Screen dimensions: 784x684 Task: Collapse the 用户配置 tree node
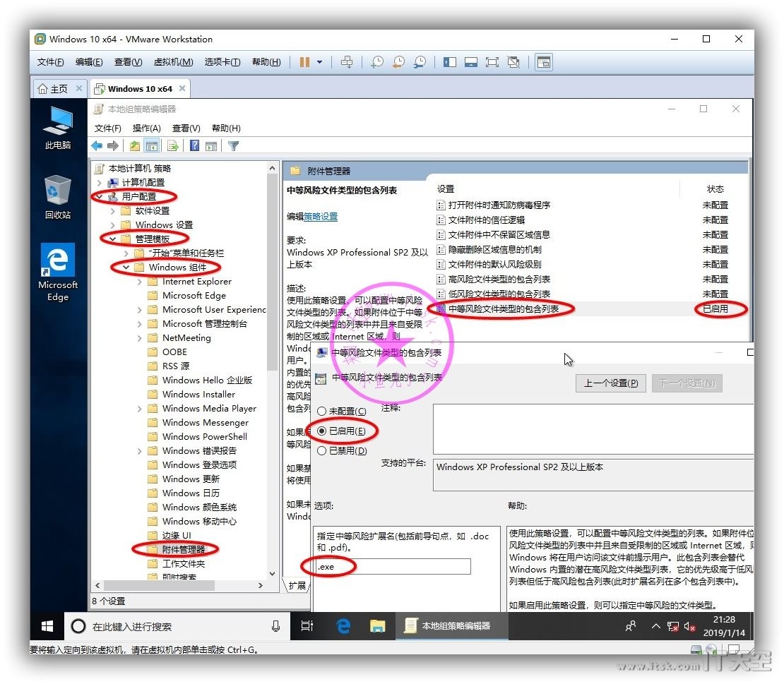pos(100,197)
